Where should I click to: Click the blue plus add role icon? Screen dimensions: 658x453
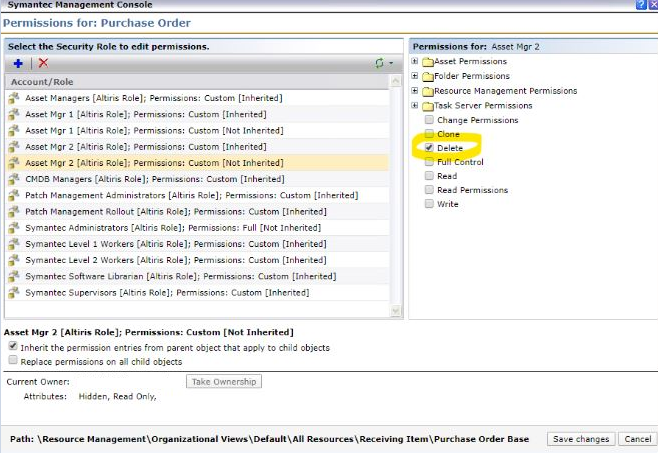click(x=18, y=63)
